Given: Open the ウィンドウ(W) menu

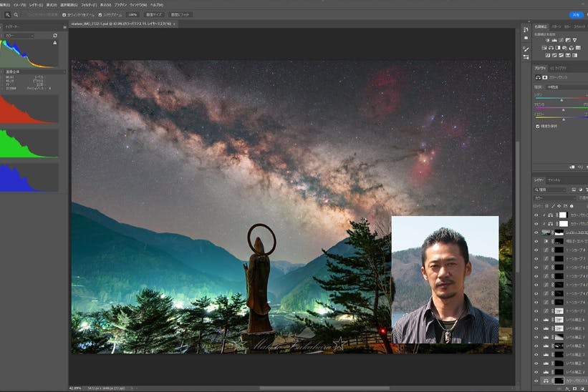Looking at the screenshot, I should click(x=138, y=5).
